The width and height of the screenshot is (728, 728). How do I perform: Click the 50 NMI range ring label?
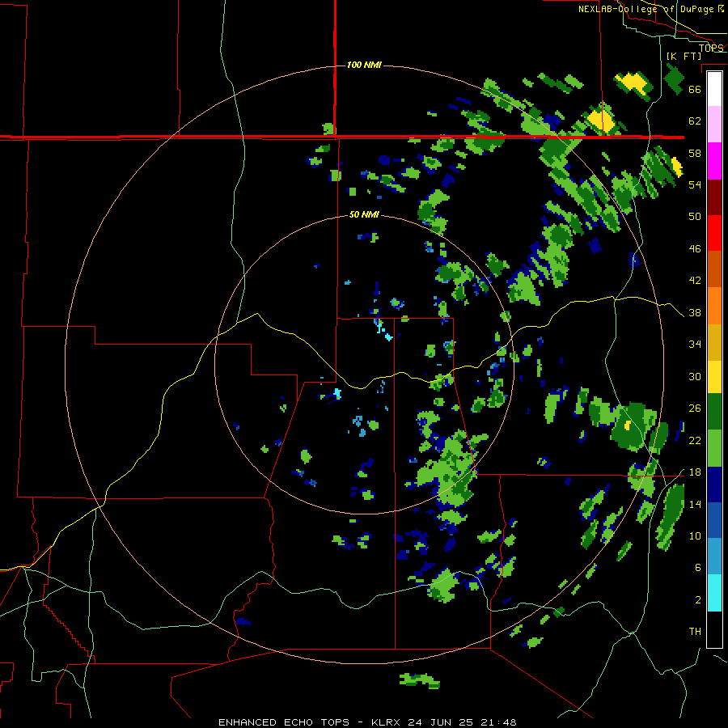point(364,214)
